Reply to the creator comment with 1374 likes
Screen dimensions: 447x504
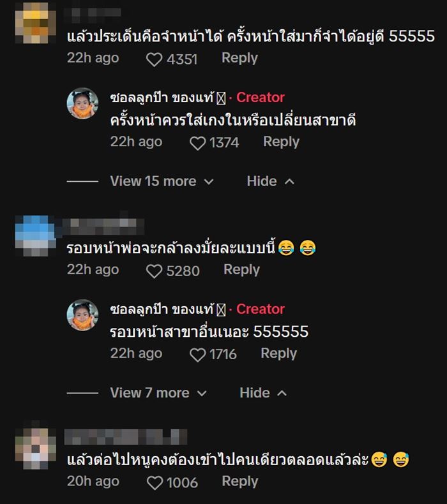point(281,142)
